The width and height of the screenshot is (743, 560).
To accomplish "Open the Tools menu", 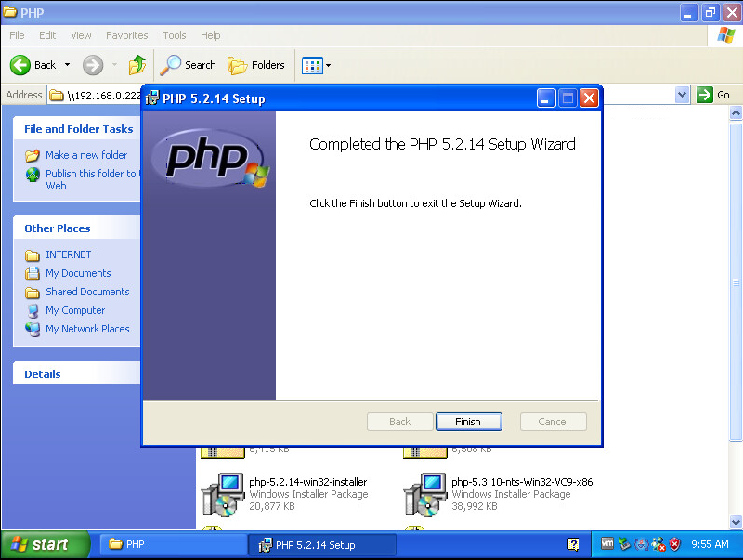I will [175, 35].
